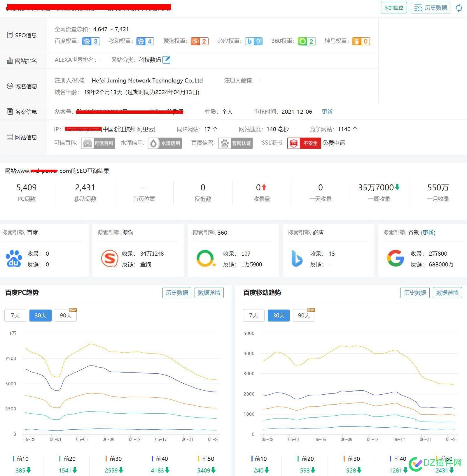467x476 pixels.
Task: Click the 全网流量总和 4,647 ~ 7,421 value
Action: [x=111, y=29]
